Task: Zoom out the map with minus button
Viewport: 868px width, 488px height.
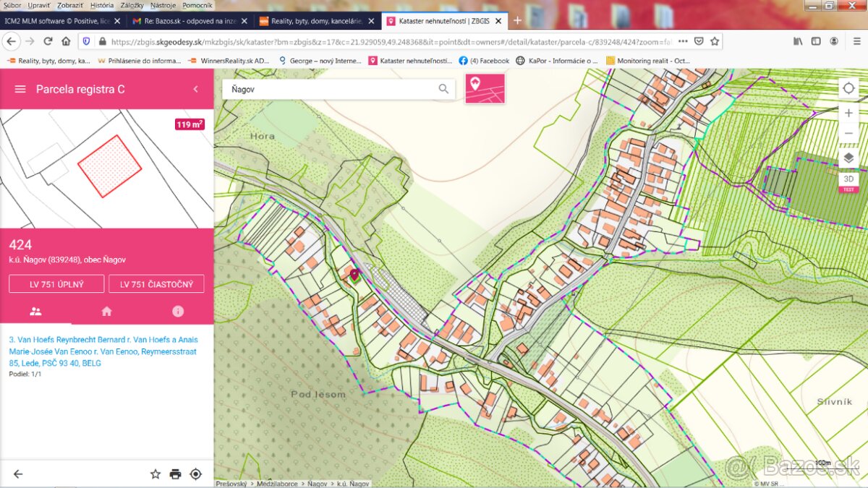Action: [848, 134]
